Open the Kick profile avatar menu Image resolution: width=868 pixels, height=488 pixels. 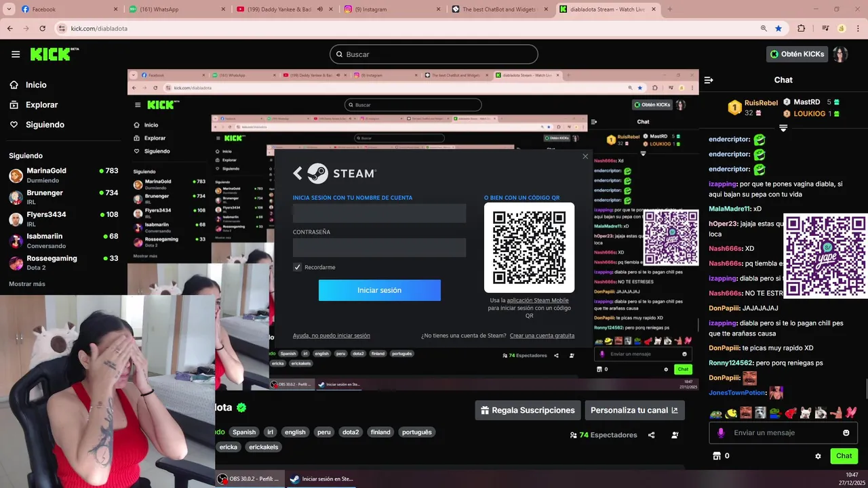[x=840, y=54]
